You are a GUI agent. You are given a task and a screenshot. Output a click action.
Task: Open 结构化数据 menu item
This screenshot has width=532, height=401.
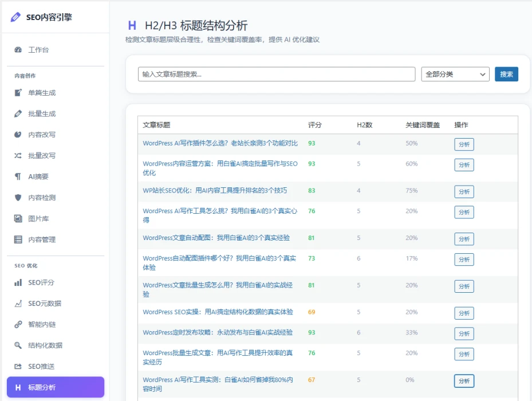[56, 345]
